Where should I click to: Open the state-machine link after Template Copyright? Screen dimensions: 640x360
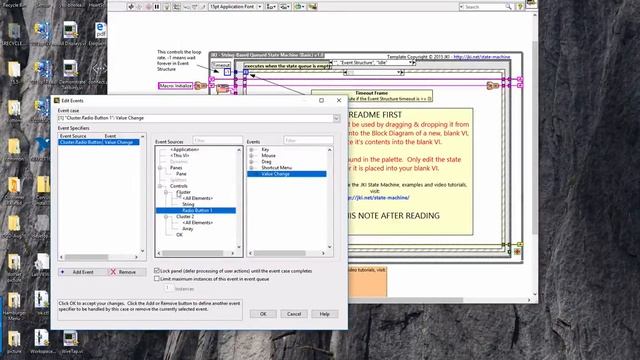coord(482,57)
